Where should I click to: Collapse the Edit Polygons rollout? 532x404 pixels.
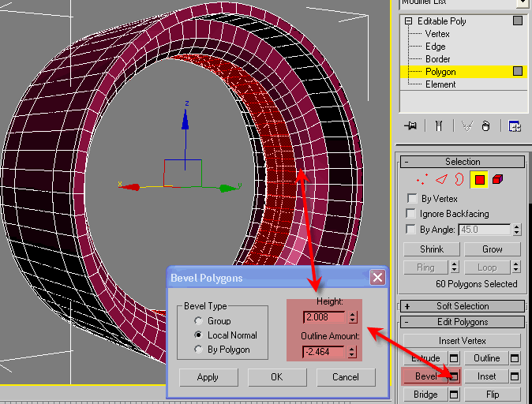[x=407, y=322]
